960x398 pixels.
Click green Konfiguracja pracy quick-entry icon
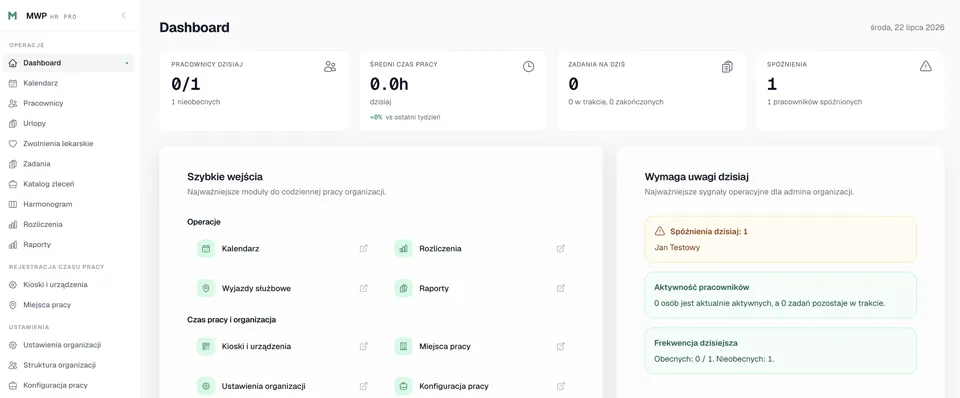tap(403, 386)
